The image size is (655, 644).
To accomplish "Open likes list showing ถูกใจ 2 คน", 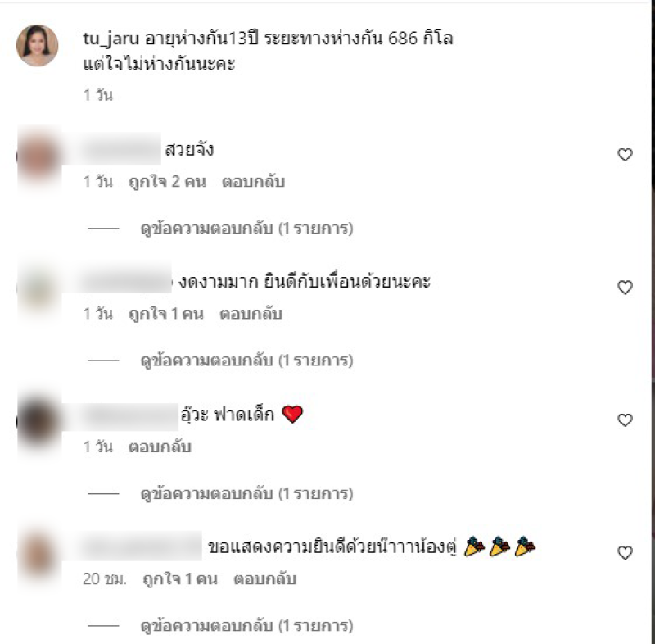I will click(167, 182).
